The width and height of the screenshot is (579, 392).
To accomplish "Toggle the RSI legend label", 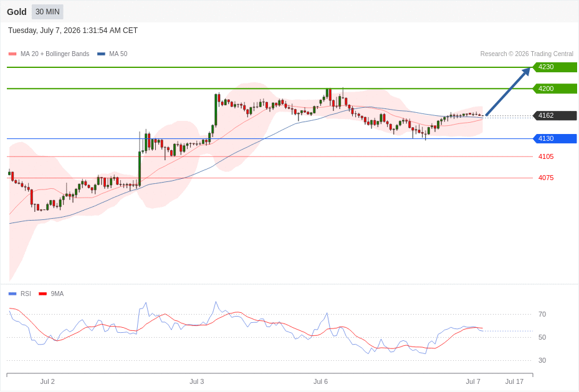I will pyautogui.click(x=26, y=294).
